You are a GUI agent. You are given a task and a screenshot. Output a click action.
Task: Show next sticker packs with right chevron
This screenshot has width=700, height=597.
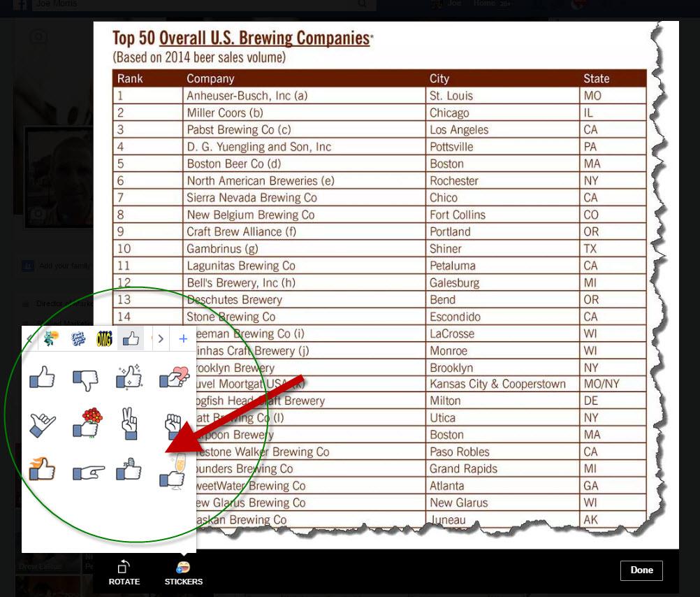click(x=161, y=339)
